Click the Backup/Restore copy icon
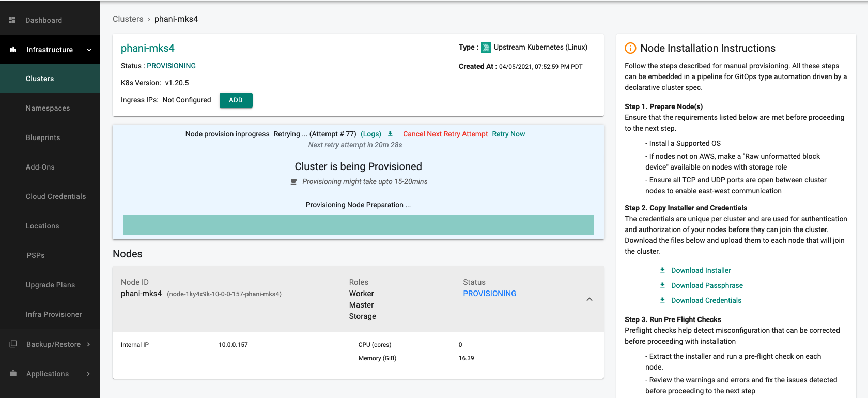 [x=13, y=344]
